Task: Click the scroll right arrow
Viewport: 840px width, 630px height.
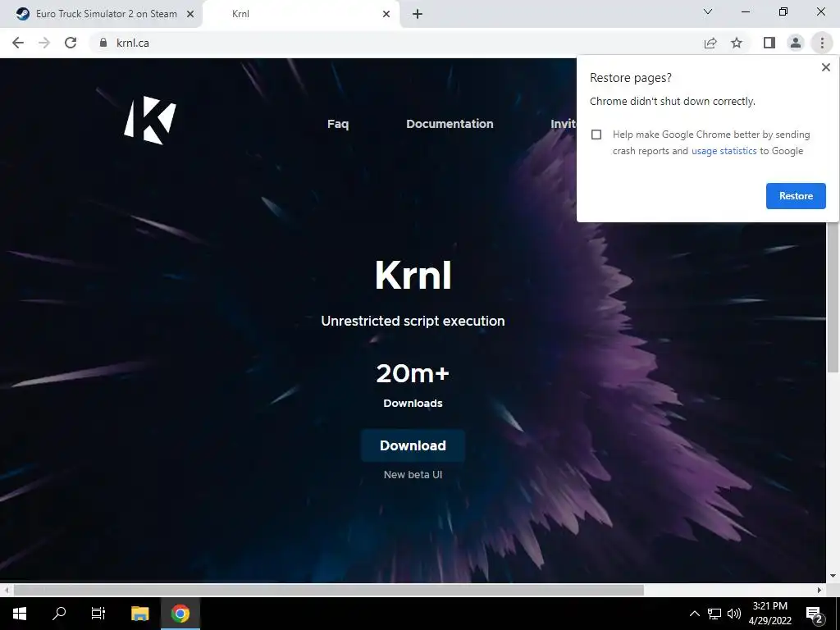Action: pos(819,591)
